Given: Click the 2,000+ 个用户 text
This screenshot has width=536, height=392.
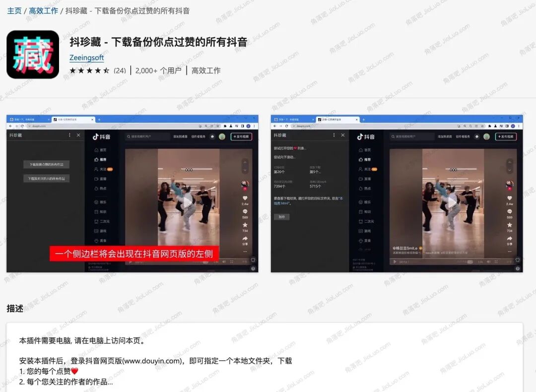Looking at the screenshot, I should pyautogui.click(x=158, y=71).
